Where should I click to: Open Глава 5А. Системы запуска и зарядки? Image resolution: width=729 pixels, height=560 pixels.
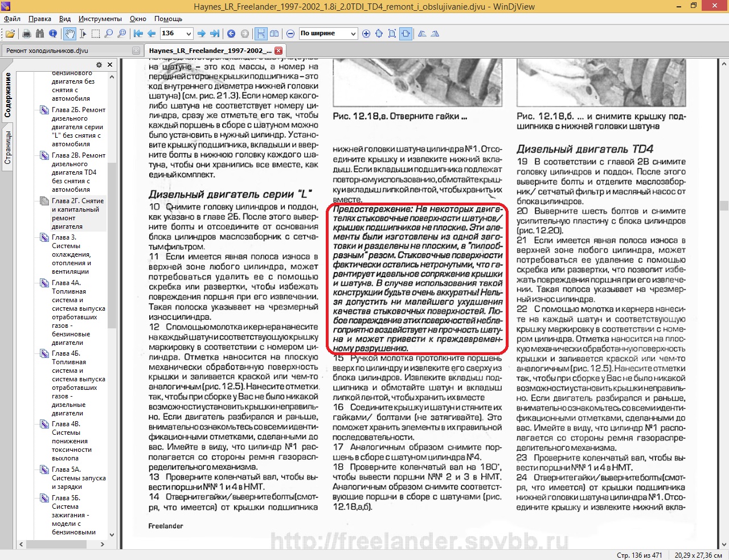pos(79,478)
